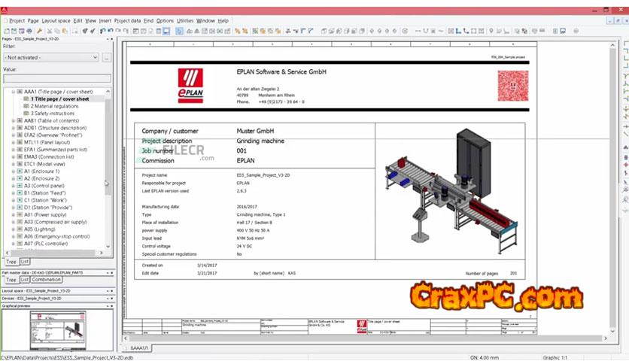
Task: Open the Layout space menu
Action: pos(56,21)
